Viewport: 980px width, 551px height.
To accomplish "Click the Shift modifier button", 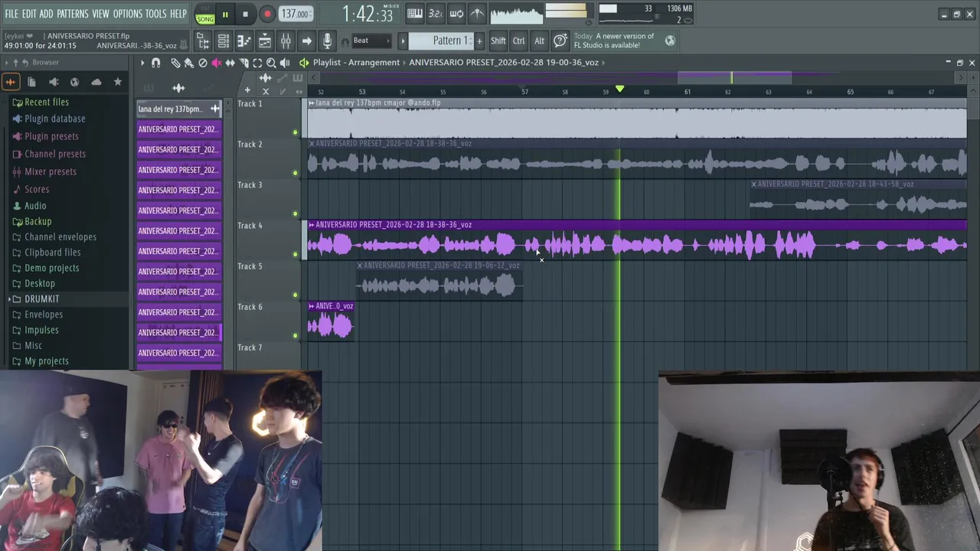I will 498,41.
